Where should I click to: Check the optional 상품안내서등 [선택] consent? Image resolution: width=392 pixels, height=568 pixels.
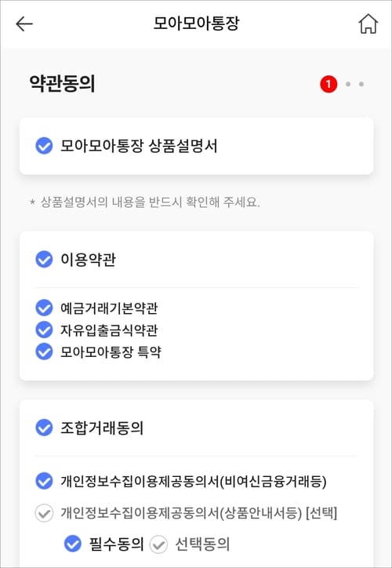[44, 513]
